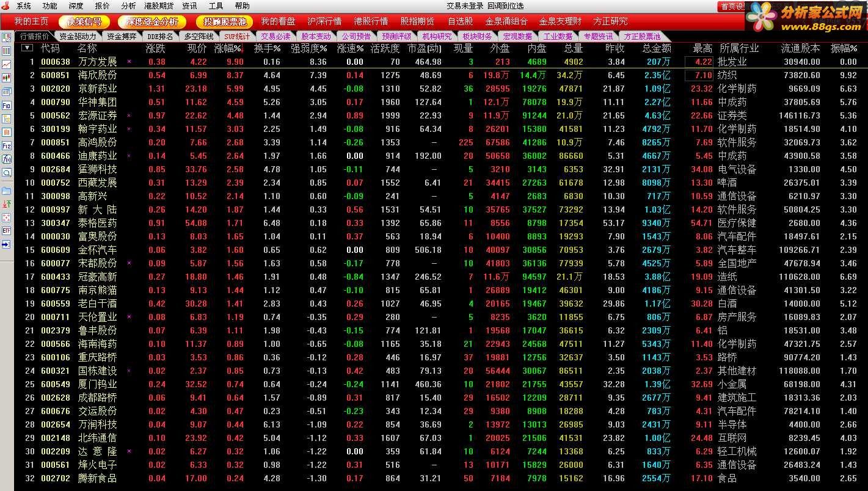Open 沪深行情 section
The image size is (868, 491).
324,21
